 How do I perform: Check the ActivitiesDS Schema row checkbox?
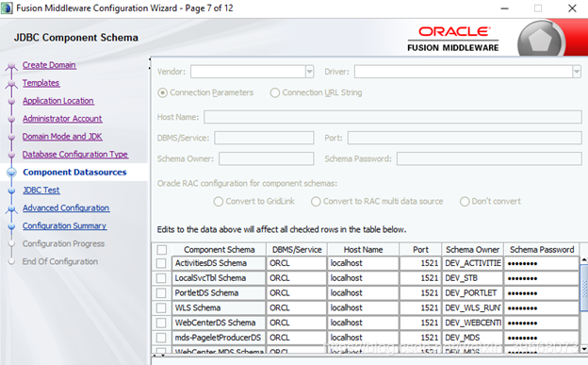(161, 263)
